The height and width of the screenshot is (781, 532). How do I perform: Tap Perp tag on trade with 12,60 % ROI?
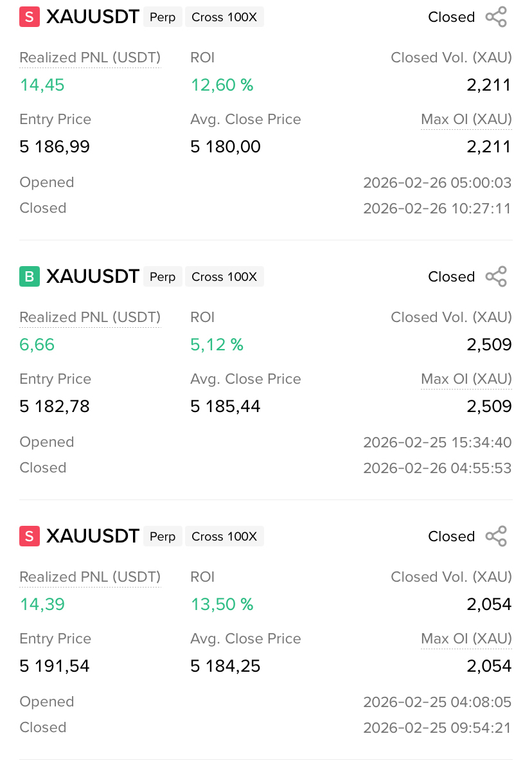point(163,17)
